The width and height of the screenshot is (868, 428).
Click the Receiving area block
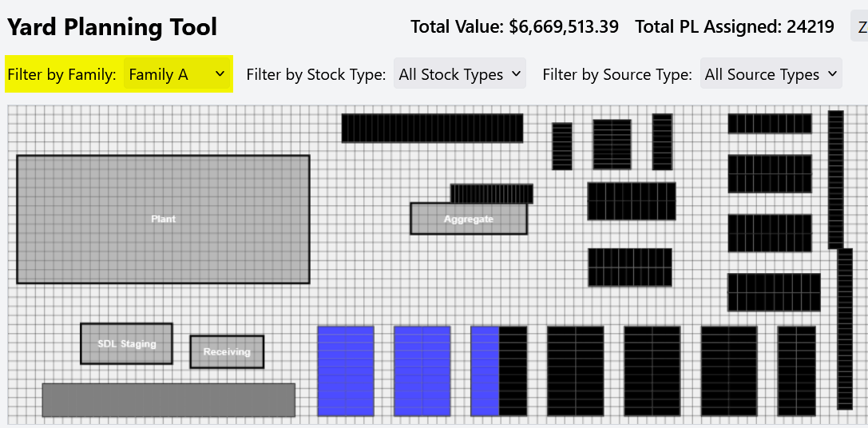click(227, 351)
